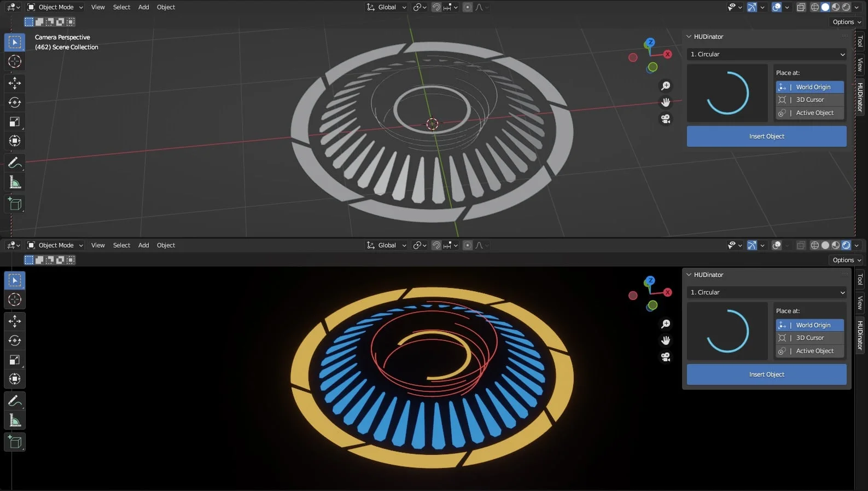
Task: Click X axis on top viewport gizmo
Action: pyautogui.click(x=667, y=54)
